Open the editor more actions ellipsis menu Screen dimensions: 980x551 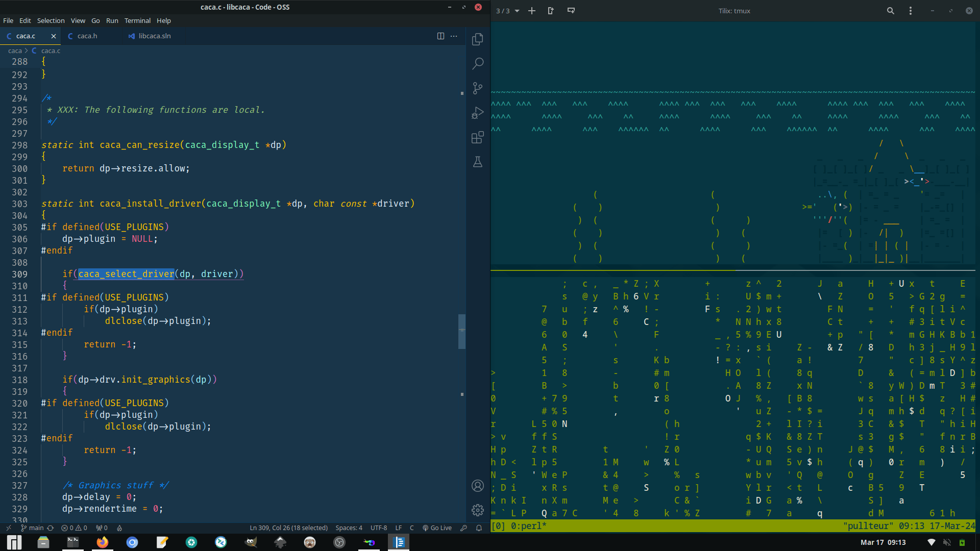454,36
